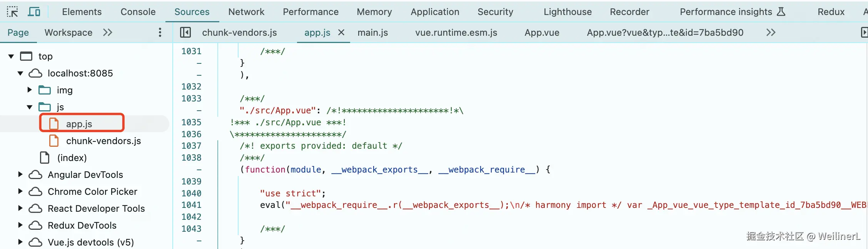Screen dimensions: 868x249
Task: Close the app.js editor tab
Action: [x=341, y=32]
